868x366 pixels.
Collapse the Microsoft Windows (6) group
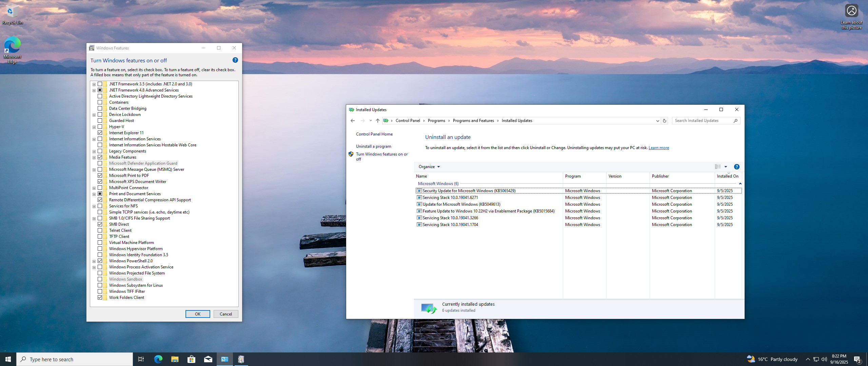pyautogui.click(x=740, y=184)
